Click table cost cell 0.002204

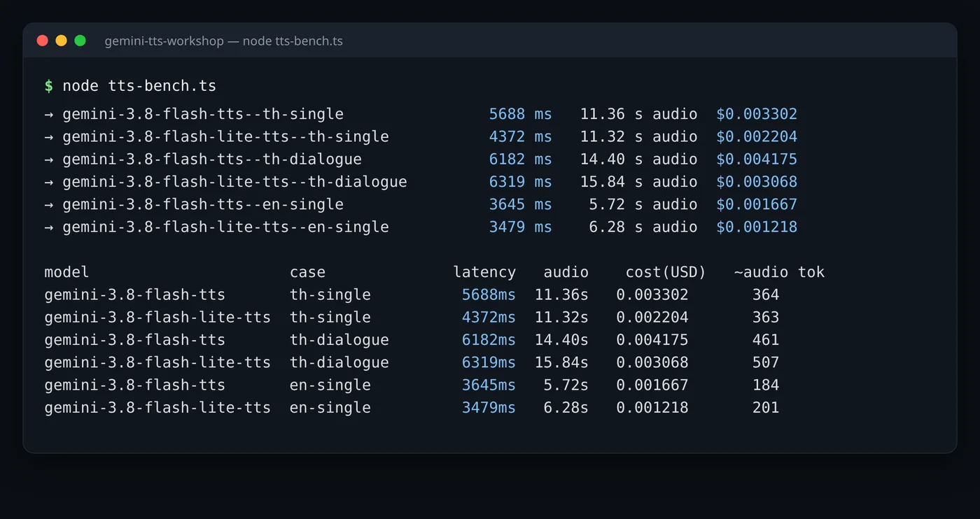[652, 317]
